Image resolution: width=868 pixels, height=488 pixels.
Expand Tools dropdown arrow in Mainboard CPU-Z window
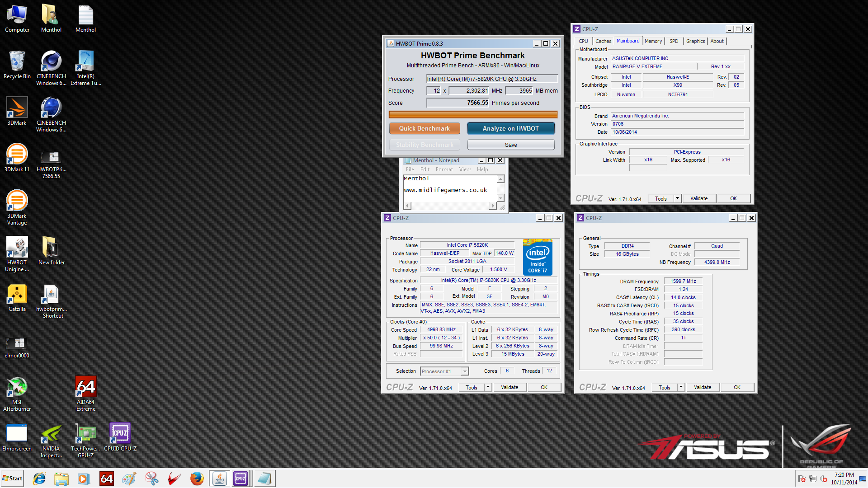point(677,198)
